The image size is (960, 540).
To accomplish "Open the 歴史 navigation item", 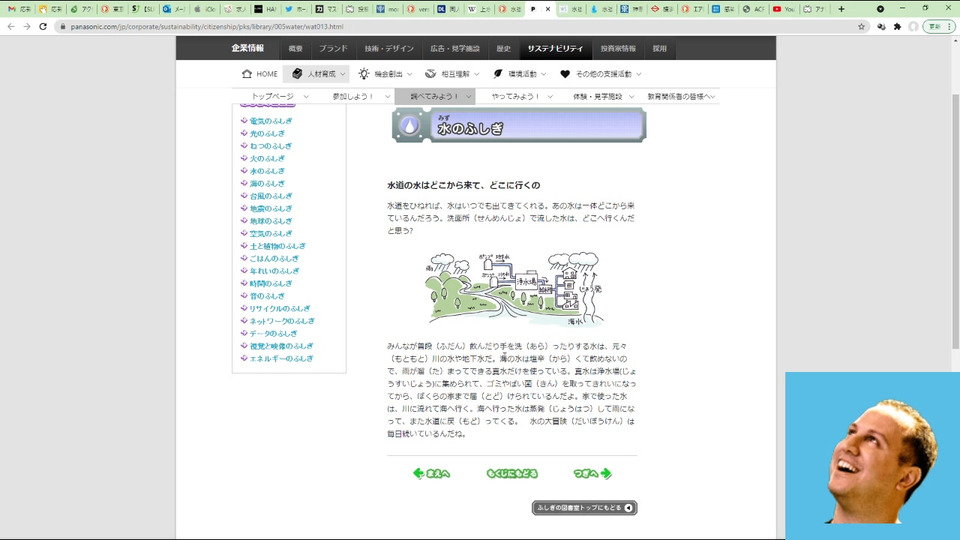I will pyautogui.click(x=503, y=48).
